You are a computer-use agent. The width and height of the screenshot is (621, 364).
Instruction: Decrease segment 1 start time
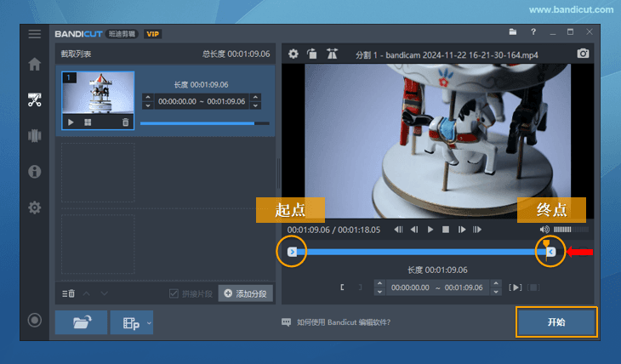[148, 105]
